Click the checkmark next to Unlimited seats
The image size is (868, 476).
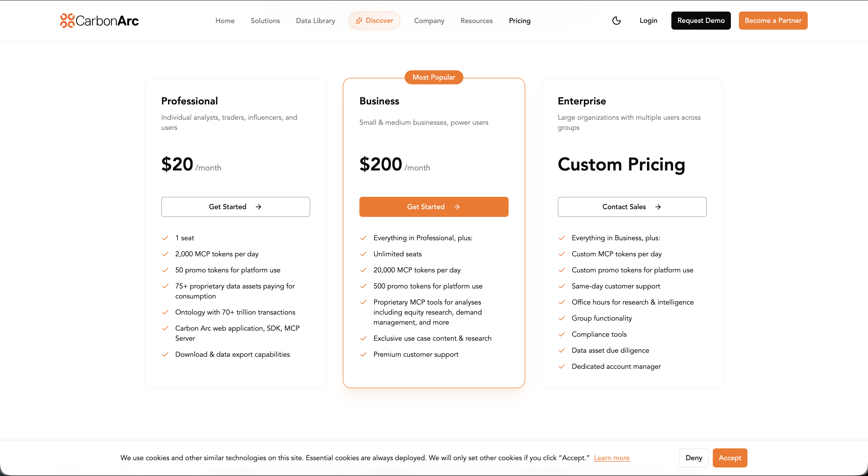coord(363,254)
